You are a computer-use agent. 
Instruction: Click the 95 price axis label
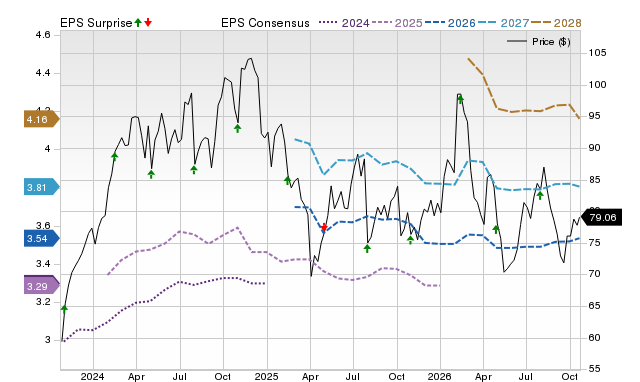click(x=595, y=116)
